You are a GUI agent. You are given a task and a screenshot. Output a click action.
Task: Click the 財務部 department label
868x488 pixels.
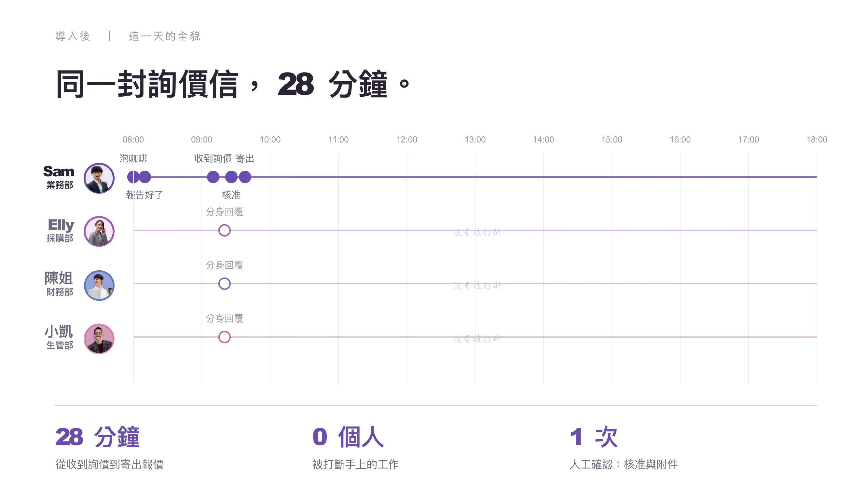tap(60, 292)
